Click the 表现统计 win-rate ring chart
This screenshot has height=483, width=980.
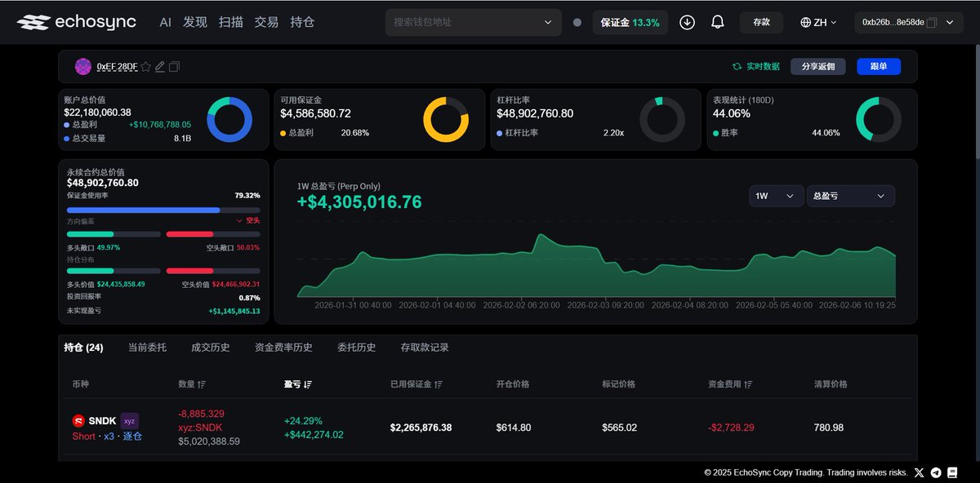(879, 120)
